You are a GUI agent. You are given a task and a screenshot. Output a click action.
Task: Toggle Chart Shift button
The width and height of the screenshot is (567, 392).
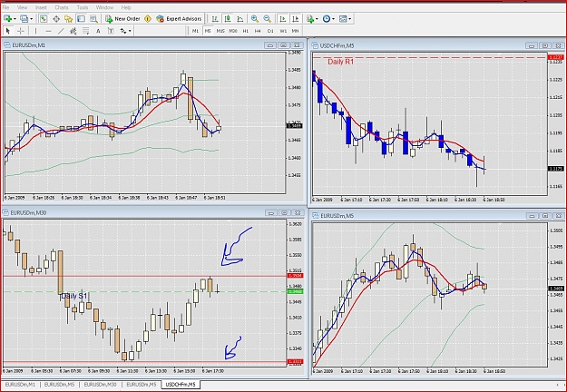click(x=296, y=19)
